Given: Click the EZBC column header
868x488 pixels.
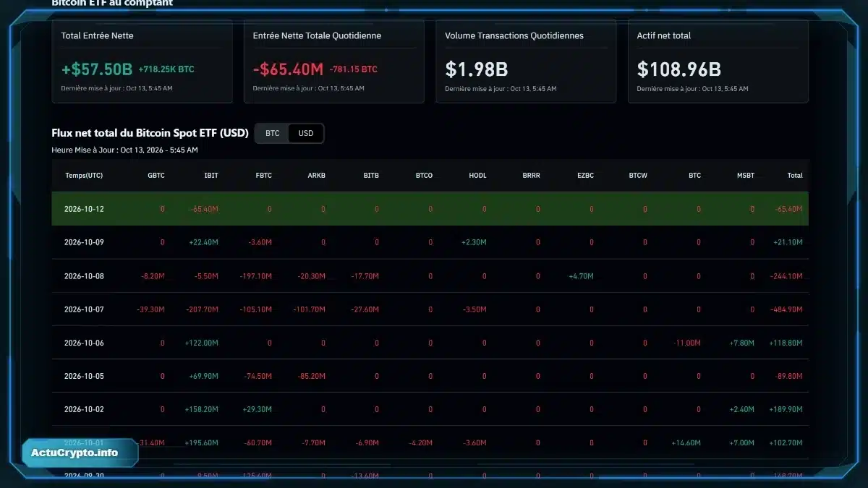Looking at the screenshot, I should coord(585,176).
